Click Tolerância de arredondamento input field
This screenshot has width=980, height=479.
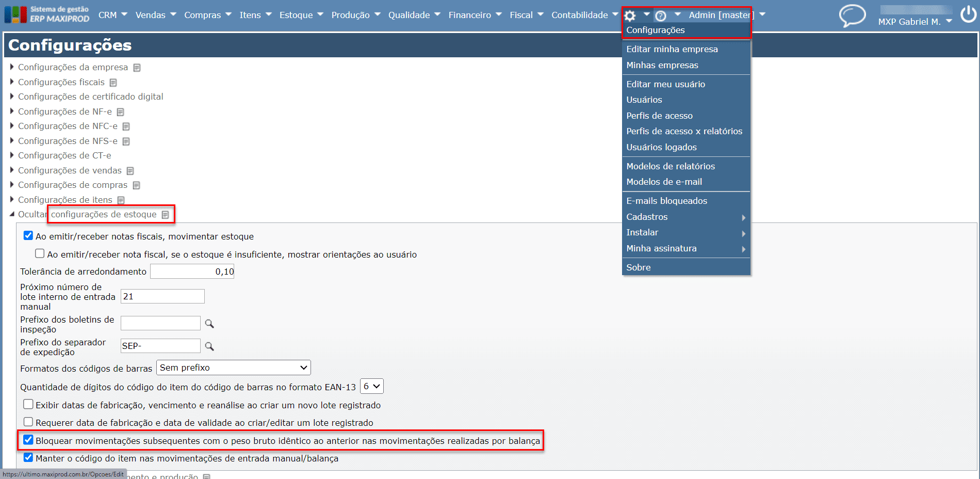pyautogui.click(x=192, y=271)
